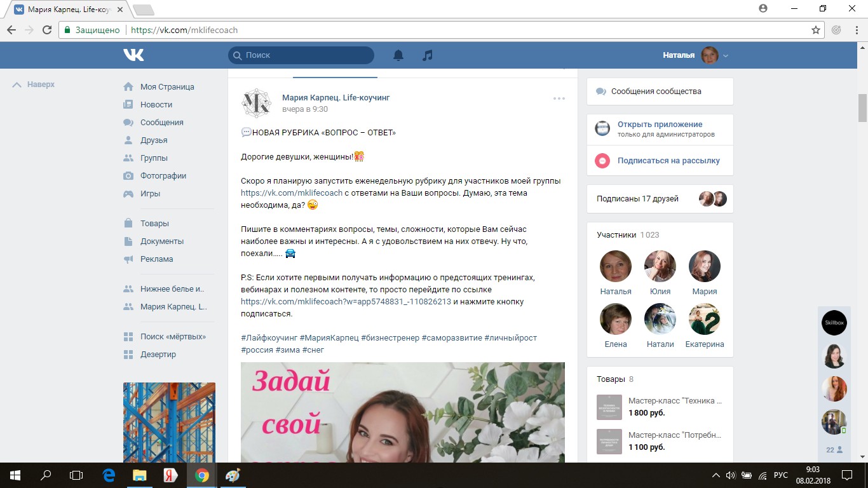
Task: Open Подписаны 17 друзей list
Action: tap(637, 199)
